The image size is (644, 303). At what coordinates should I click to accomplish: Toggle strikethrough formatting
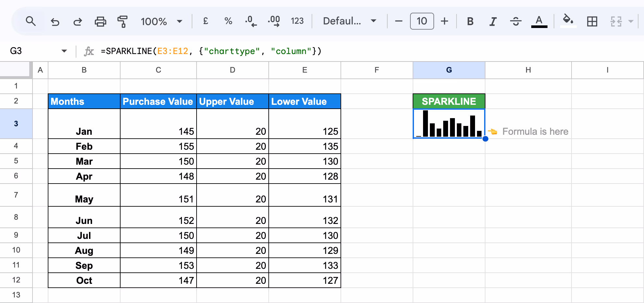[516, 21]
